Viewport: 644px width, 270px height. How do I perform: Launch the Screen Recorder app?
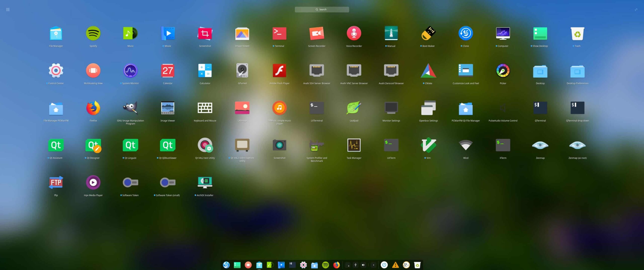317,33
